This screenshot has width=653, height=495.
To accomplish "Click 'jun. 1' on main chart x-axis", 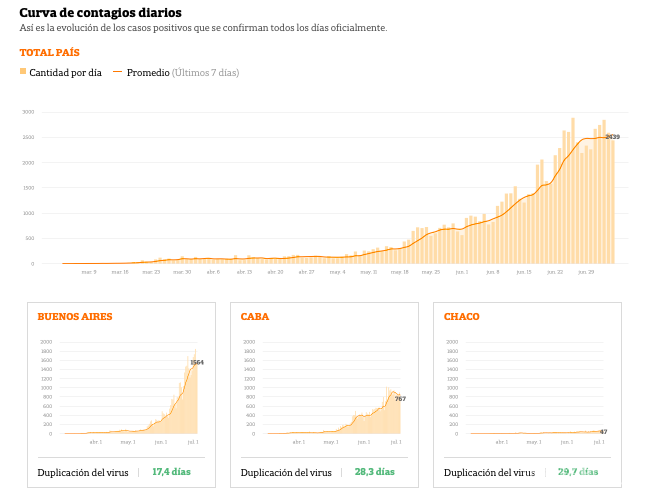I will pyautogui.click(x=461, y=271).
